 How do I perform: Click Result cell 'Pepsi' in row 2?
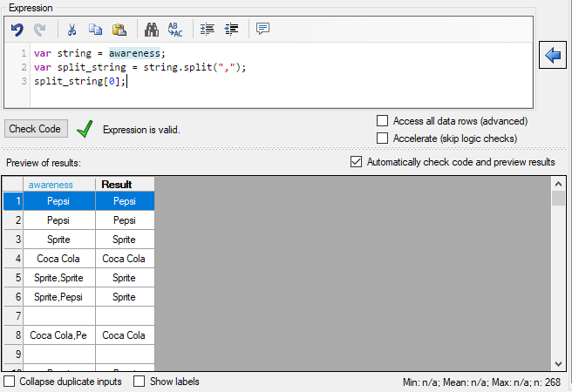tap(126, 220)
